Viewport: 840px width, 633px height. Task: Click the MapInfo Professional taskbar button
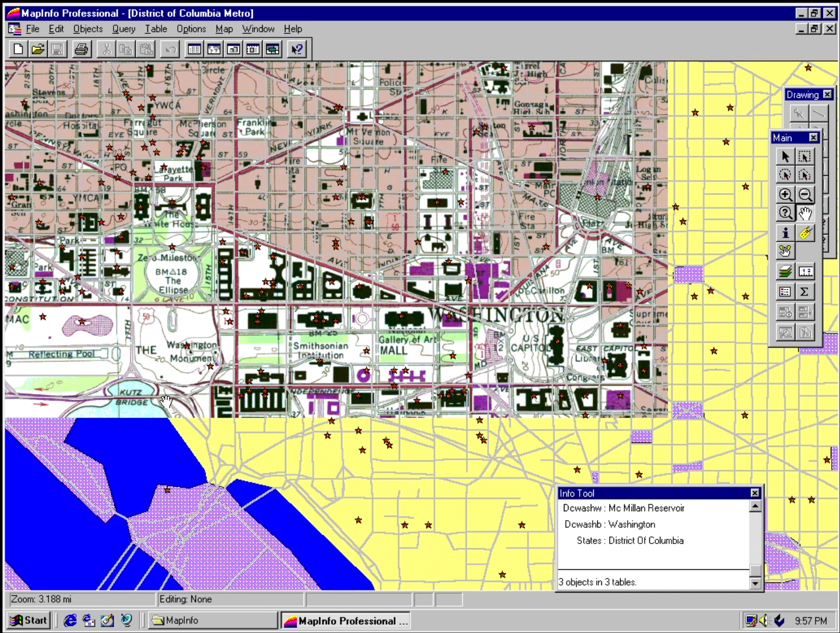coord(345,621)
